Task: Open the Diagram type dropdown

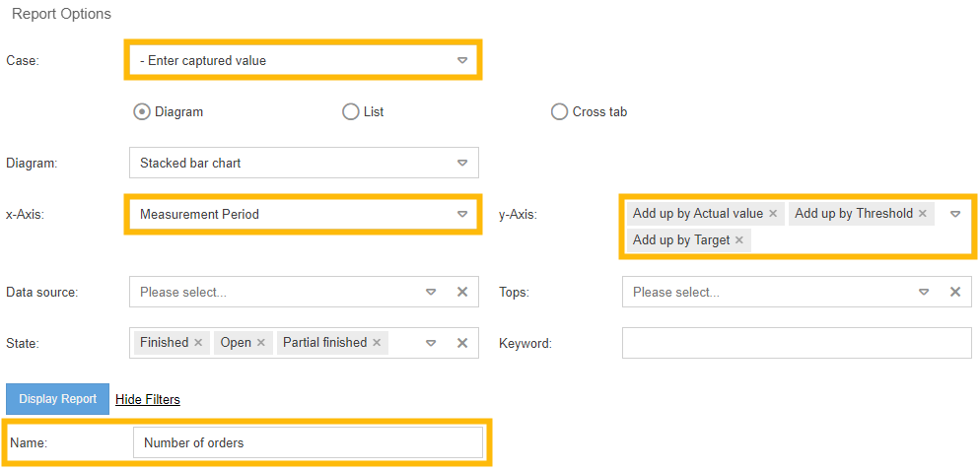Action: 461,163
